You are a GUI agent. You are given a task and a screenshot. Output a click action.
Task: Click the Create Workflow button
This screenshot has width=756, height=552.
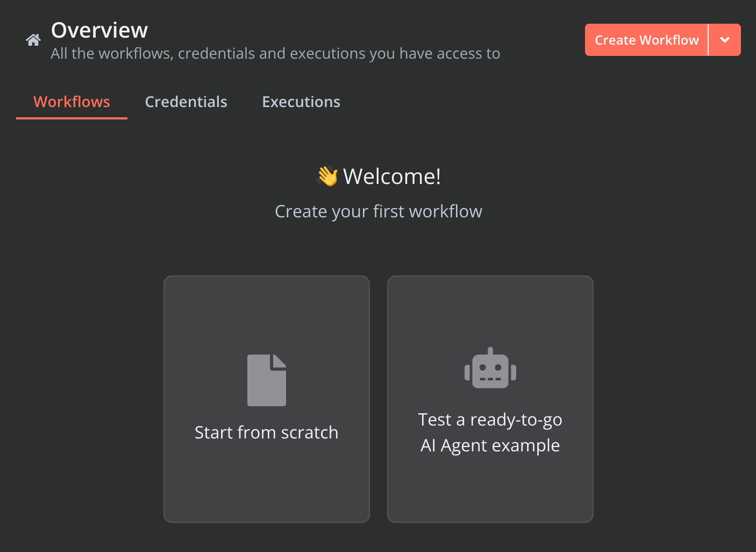click(x=646, y=39)
